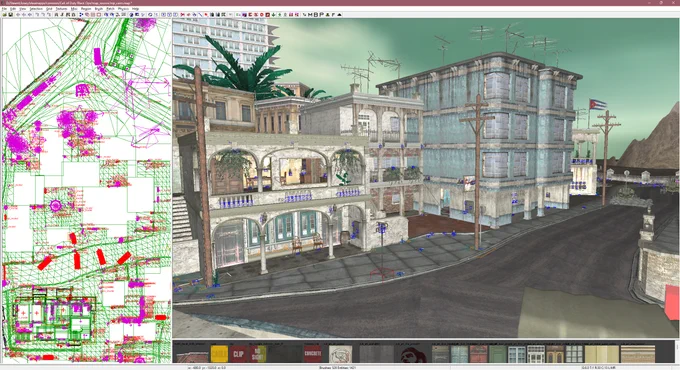This screenshot has width=680, height=370.
Task: Click the Cuban flag in the 3D camera view
Action: coord(598,105)
